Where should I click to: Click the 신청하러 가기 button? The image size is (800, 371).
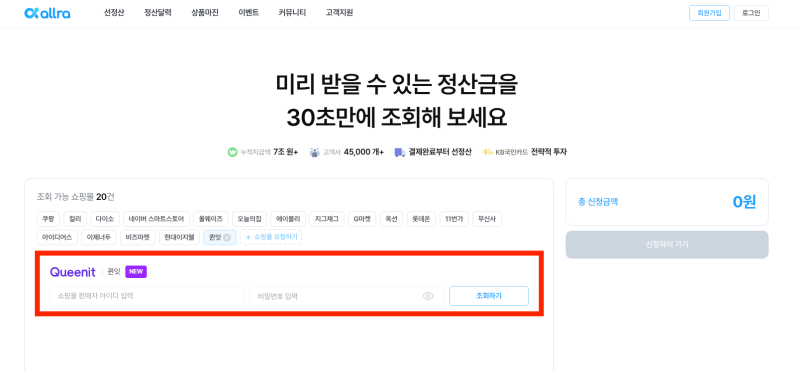pos(667,244)
